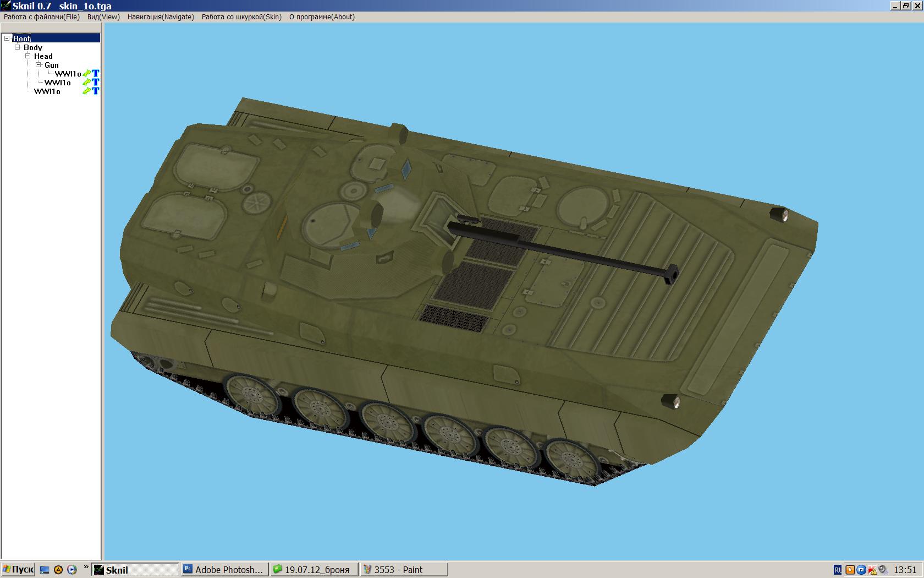Select the Body node in the tree

(33, 47)
